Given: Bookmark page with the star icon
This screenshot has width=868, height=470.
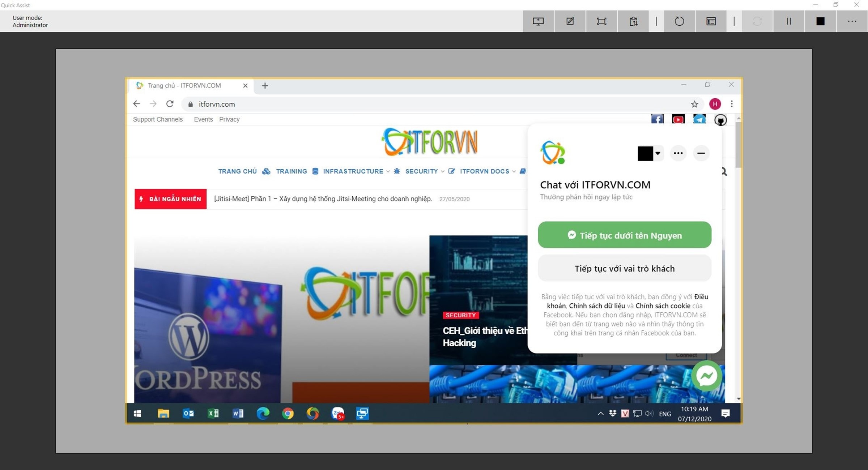Looking at the screenshot, I should pos(694,104).
